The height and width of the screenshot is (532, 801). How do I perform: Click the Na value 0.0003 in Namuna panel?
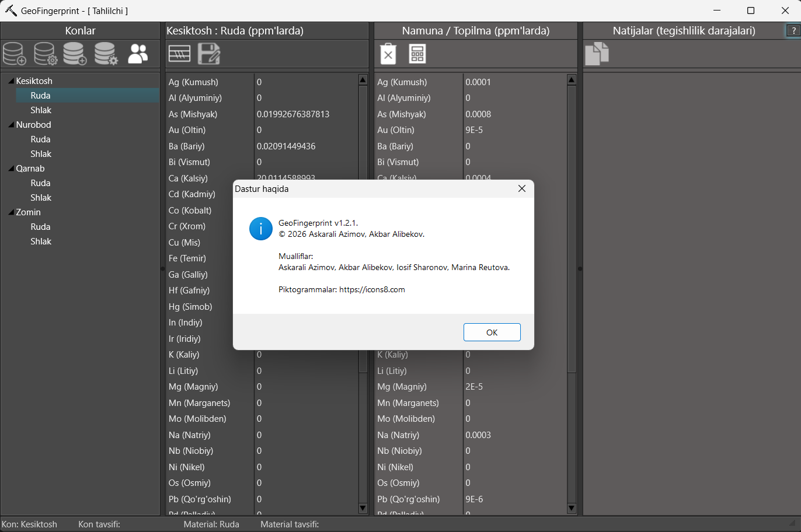478,435
